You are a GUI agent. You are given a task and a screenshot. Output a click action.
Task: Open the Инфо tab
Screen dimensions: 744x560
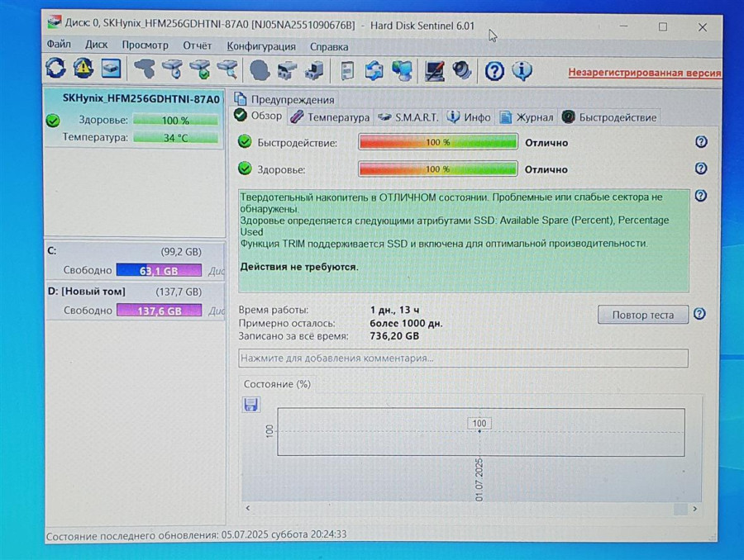point(469,117)
